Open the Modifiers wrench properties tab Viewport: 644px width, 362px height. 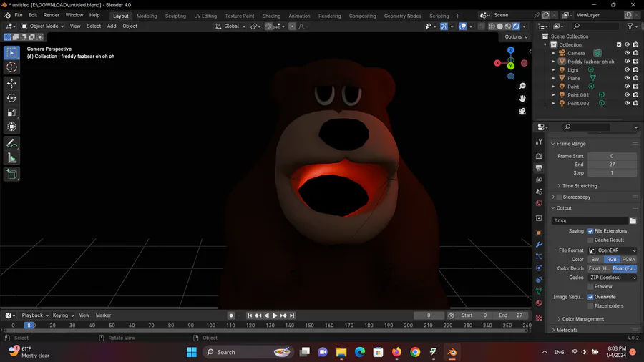539,245
